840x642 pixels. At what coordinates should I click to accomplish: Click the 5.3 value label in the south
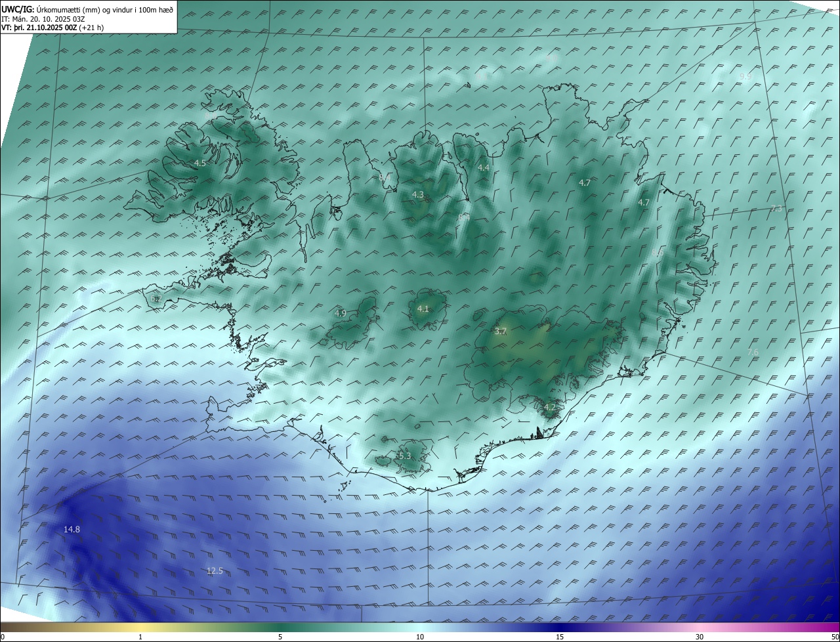point(404,456)
